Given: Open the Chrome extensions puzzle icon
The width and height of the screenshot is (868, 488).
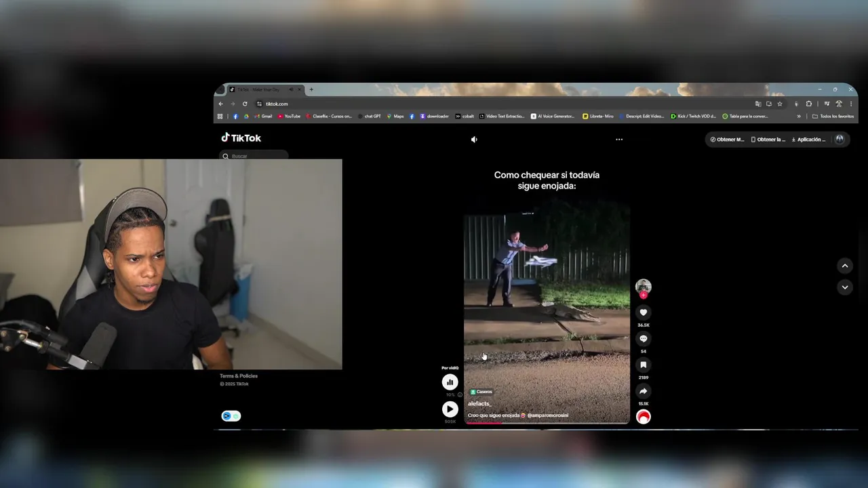Looking at the screenshot, I should click(x=809, y=104).
